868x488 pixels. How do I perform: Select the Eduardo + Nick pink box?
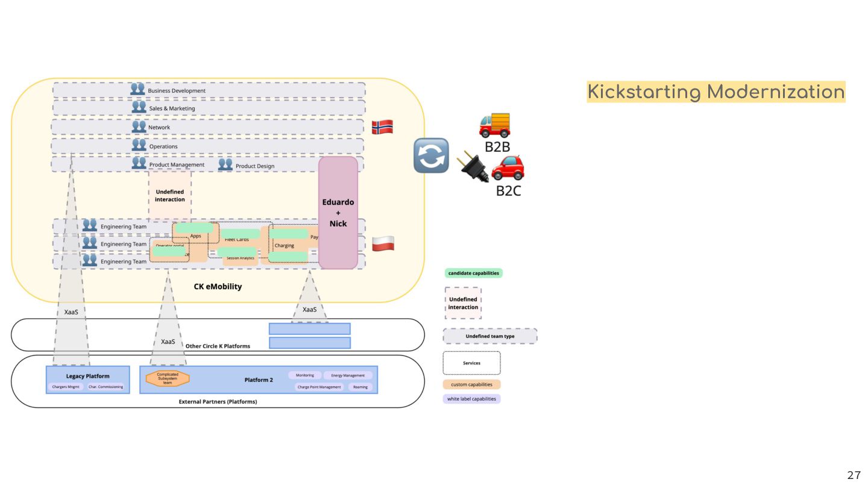(x=338, y=213)
